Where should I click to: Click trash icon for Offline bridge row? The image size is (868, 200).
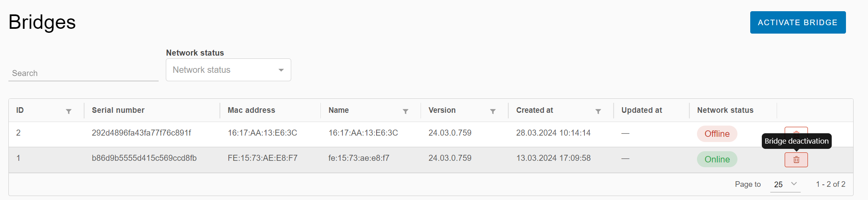(796, 130)
